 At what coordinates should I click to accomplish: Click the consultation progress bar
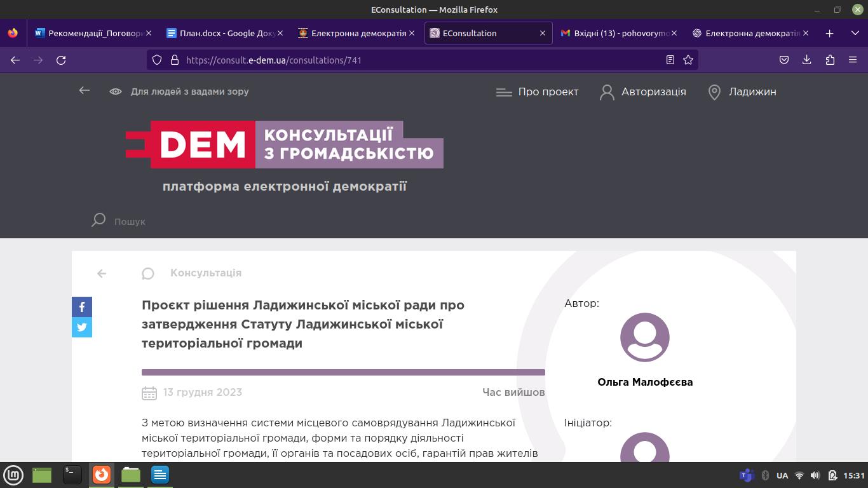click(x=343, y=372)
